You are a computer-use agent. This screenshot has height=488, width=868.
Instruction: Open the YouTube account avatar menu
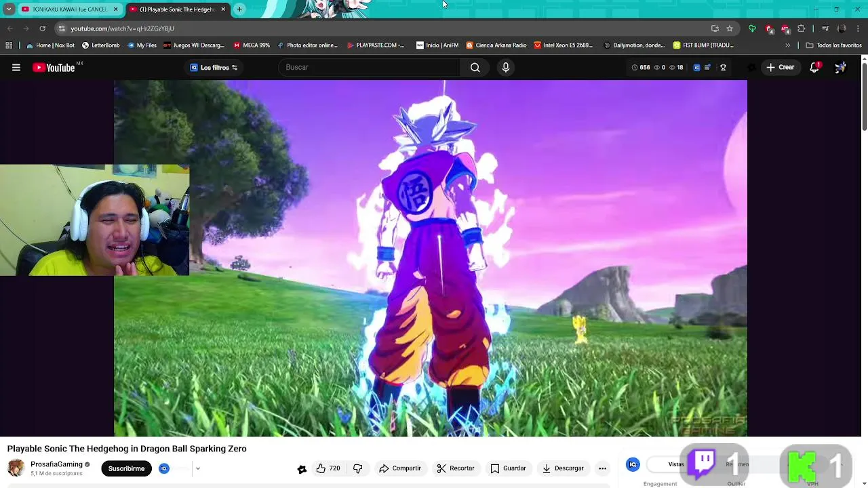click(x=840, y=67)
